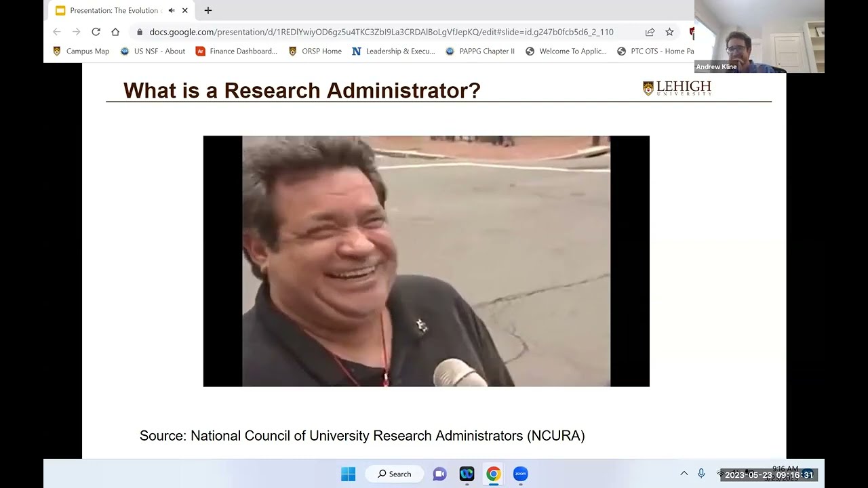Open the Windows Start menu
868x488 pixels.
pos(348,474)
